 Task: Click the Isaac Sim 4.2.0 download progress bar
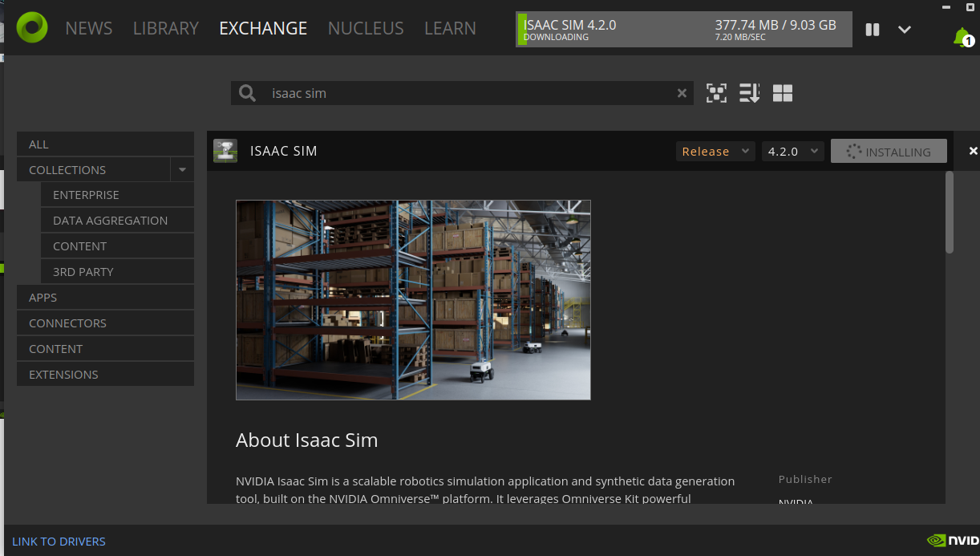click(683, 29)
